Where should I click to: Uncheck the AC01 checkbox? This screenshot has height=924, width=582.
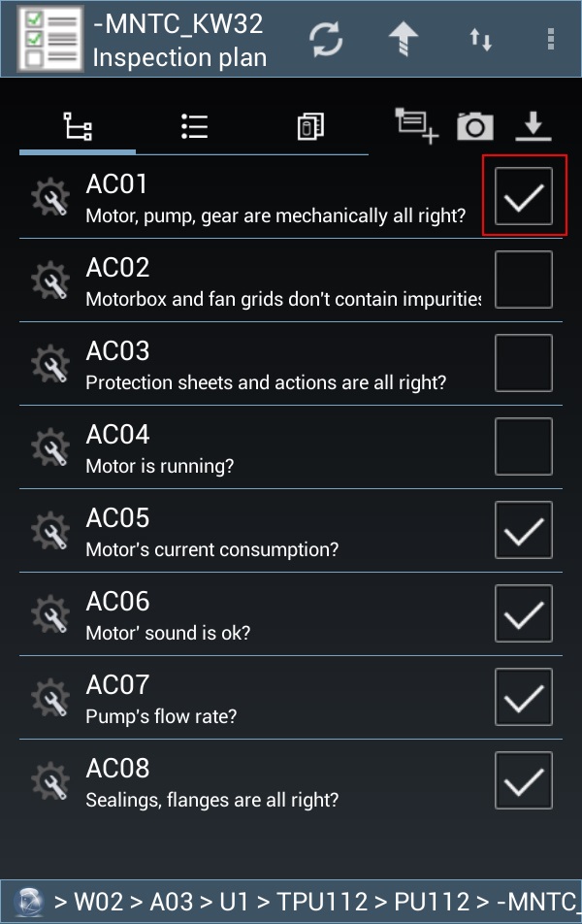point(524,197)
